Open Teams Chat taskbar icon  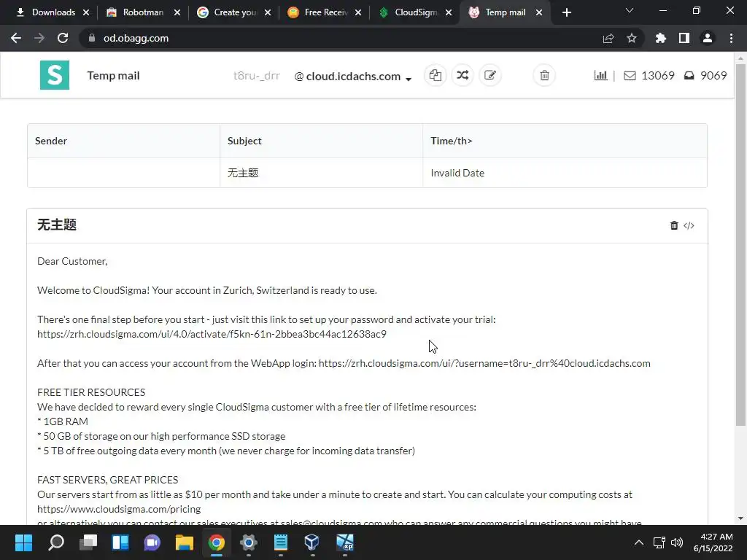(152, 542)
